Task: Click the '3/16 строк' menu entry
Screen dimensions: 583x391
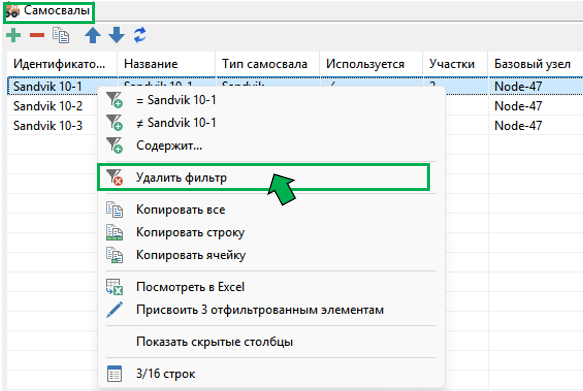Action: pos(271,374)
